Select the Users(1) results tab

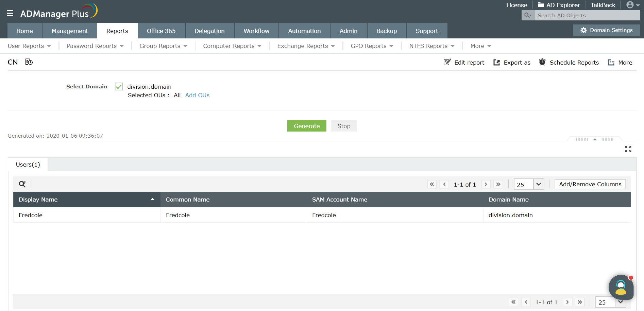tap(28, 165)
